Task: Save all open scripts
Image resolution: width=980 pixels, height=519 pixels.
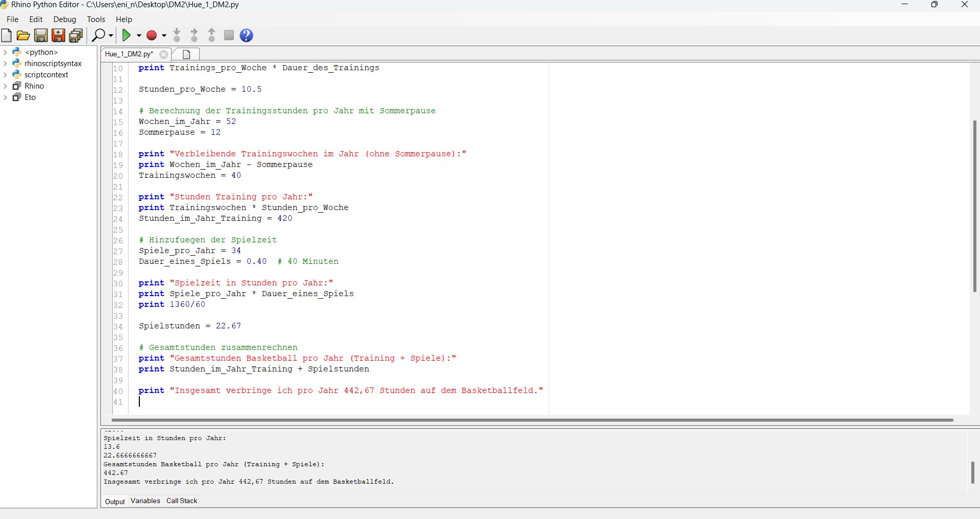Action: point(76,35)
